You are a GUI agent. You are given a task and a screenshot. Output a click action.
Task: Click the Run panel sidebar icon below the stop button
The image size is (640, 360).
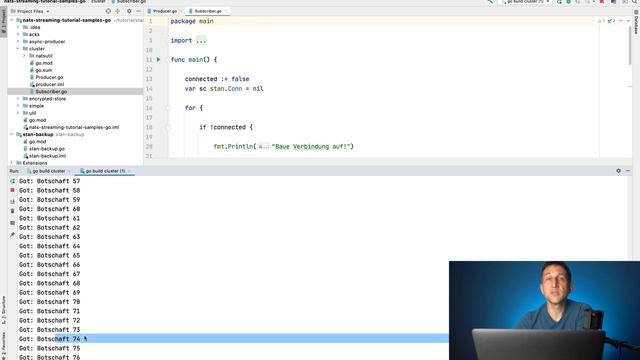(12, 201)
